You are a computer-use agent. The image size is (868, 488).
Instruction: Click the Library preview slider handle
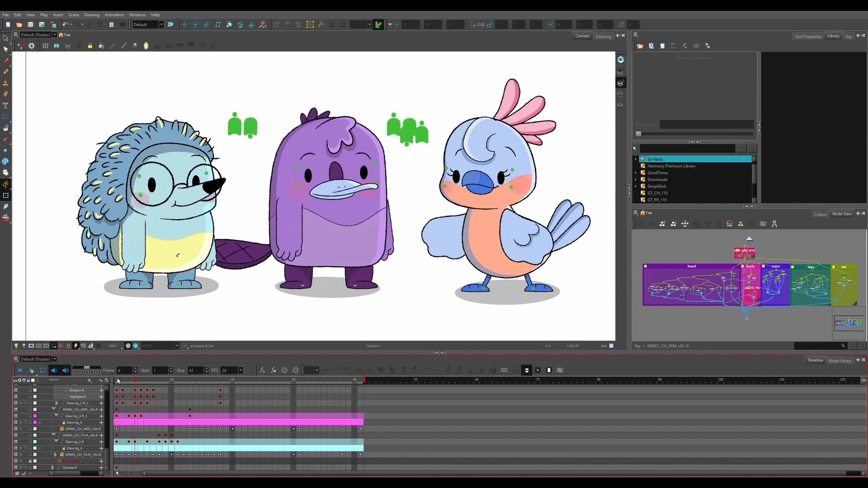point(638,134)
